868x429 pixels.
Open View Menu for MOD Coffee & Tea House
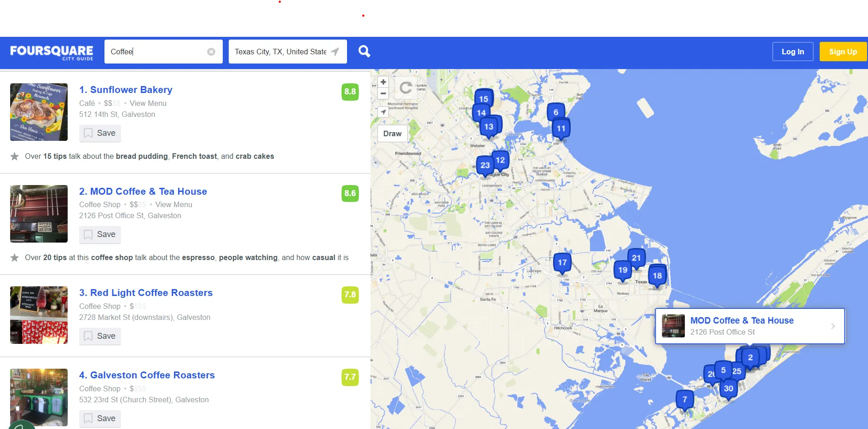174,204
